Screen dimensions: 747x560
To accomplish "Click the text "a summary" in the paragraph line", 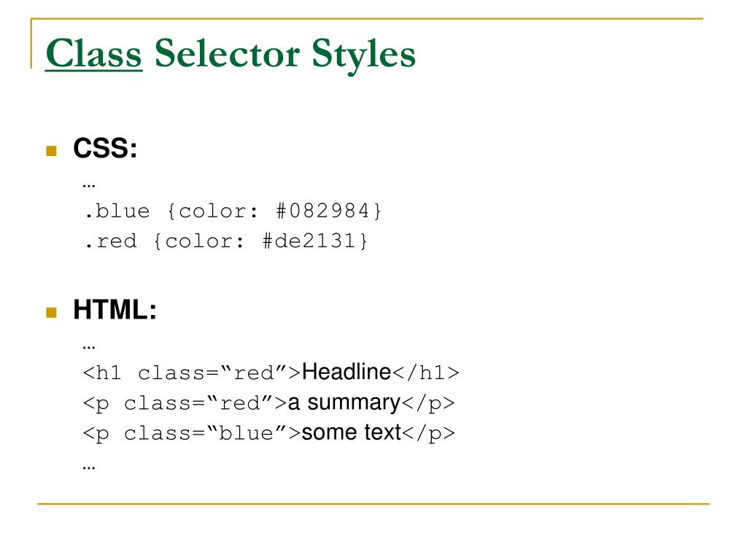I will pyautogui.click(x=344, y=402).
